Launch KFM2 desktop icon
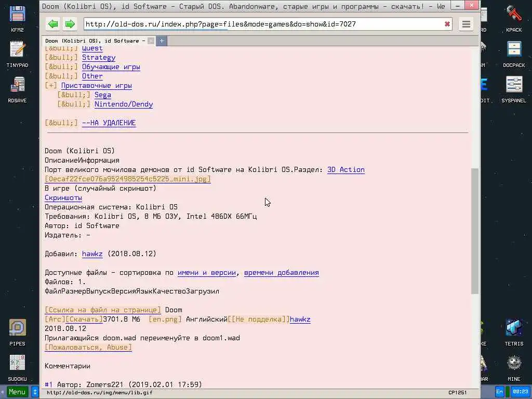 coord(17,19)
